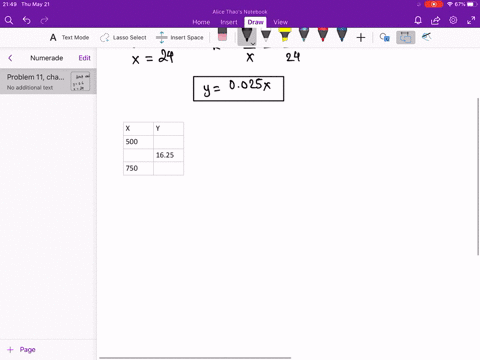Tap the red screen recording indicator

434,4
